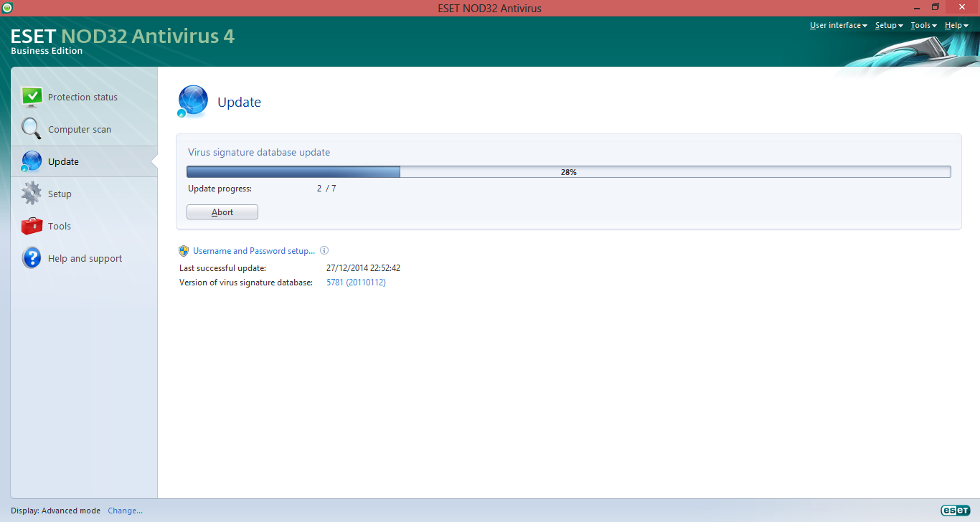Click the info icon after Username setup

pyautogui.click(x=324, y=251)
